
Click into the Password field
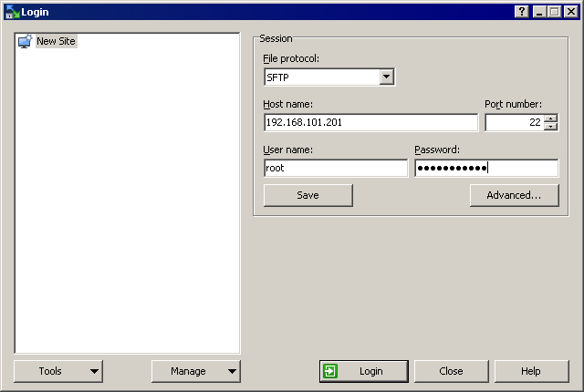pos(486,168)
